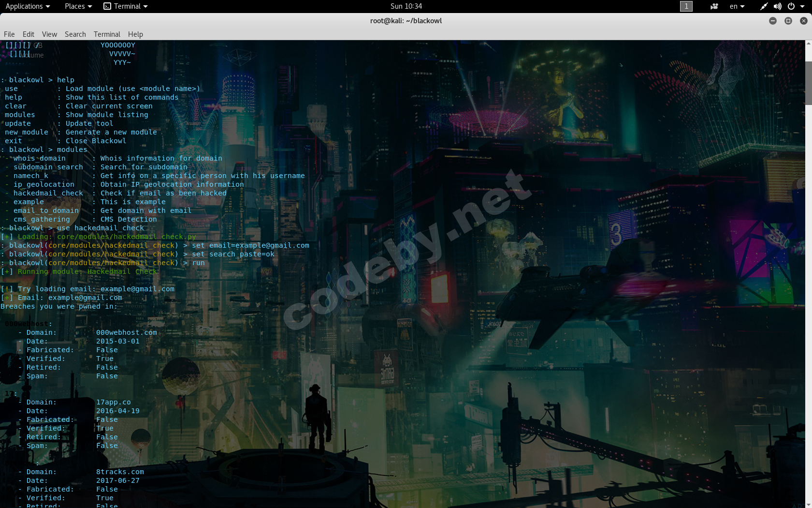The height and width of the screenshot is (508, 812).
Task: Click 'set email=example@gmail.com' command text
Action: (x=250, y=245)
